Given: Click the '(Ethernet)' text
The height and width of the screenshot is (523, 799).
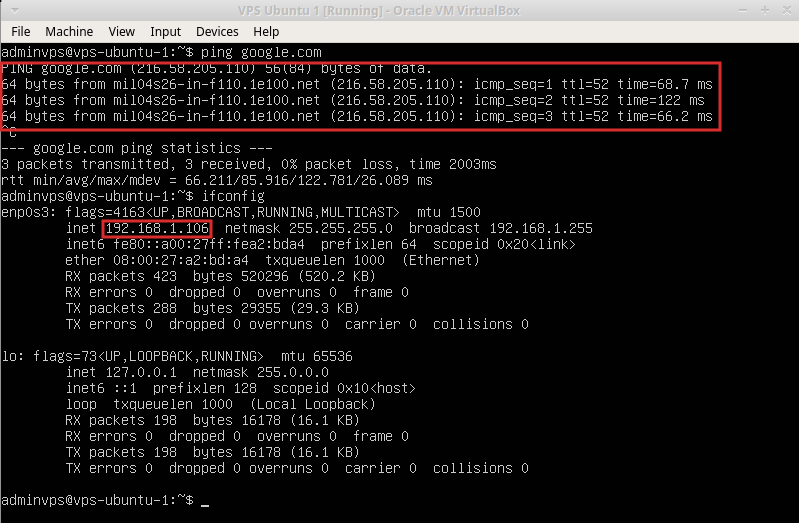Looking at the screenshot, I should pyautogui.click(x=441, y=260).
